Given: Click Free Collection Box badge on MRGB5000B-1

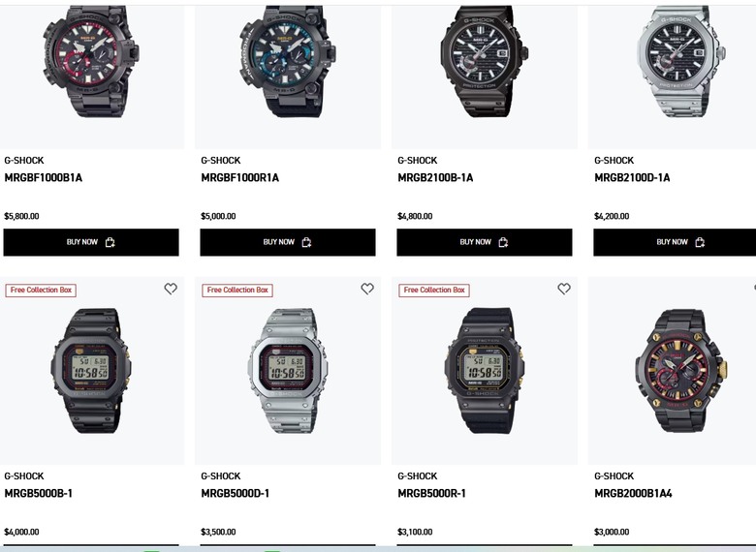Looking at the screenshot, I should pos(41,290).
